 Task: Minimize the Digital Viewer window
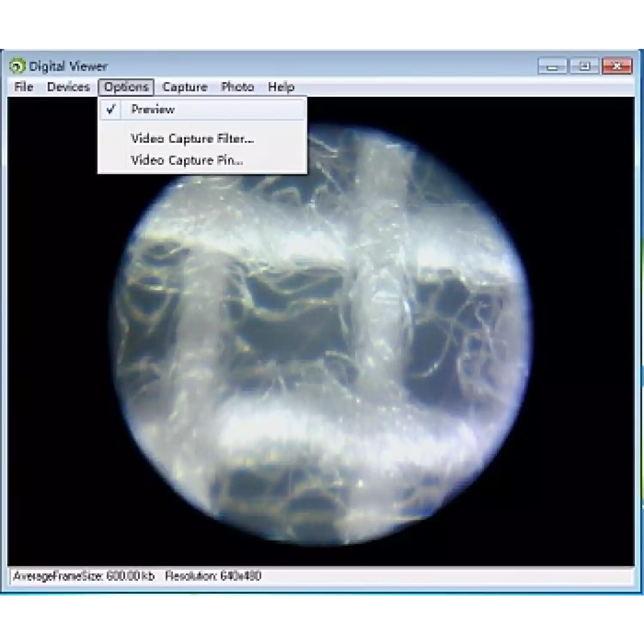coord(553,67)
